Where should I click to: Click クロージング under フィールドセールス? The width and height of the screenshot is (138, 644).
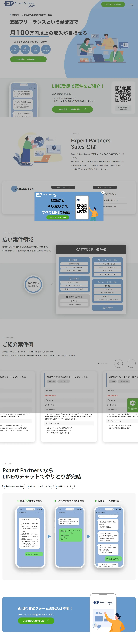tap(107, 289)
